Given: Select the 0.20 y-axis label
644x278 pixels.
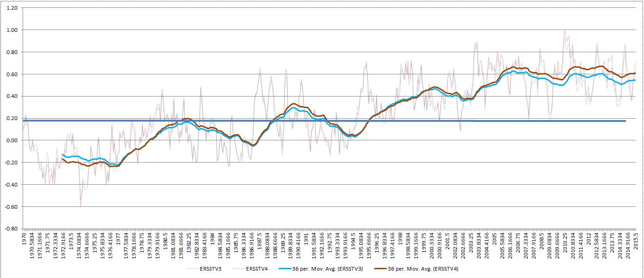Looking at the screenshot, I should click(12, 119).
